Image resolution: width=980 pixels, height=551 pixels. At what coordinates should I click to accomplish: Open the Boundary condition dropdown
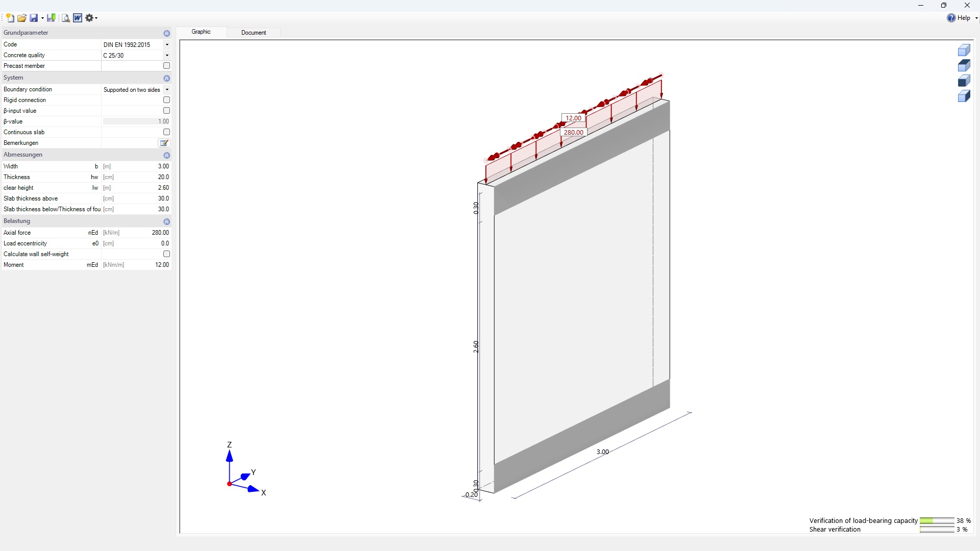coord(167,90)
